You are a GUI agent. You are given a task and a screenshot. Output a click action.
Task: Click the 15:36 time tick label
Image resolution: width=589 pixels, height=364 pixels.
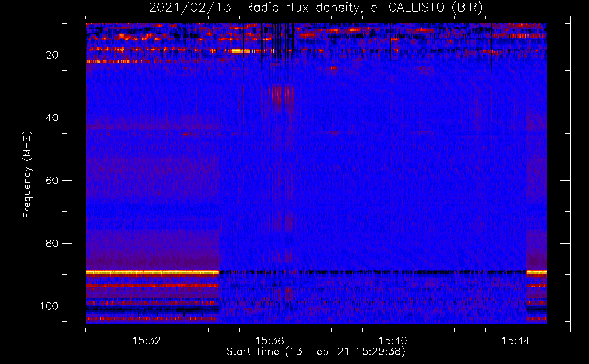tap(270, 341)
